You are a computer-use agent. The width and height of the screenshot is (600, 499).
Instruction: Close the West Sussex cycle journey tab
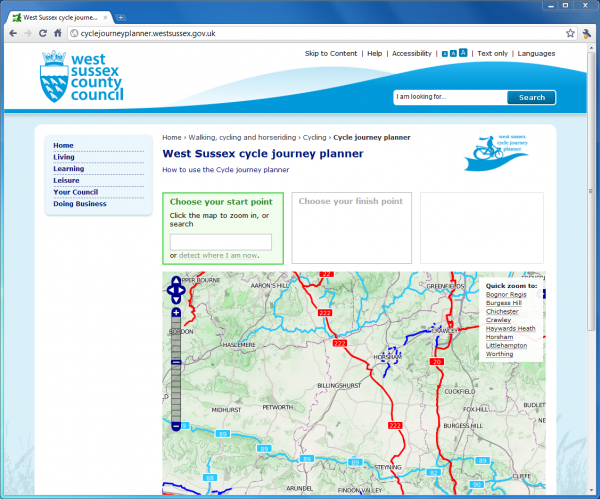[105, 17]
